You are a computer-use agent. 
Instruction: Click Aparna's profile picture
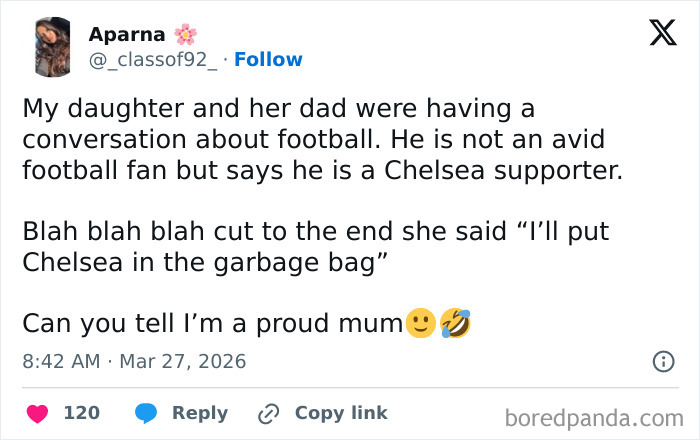[51, 47]
